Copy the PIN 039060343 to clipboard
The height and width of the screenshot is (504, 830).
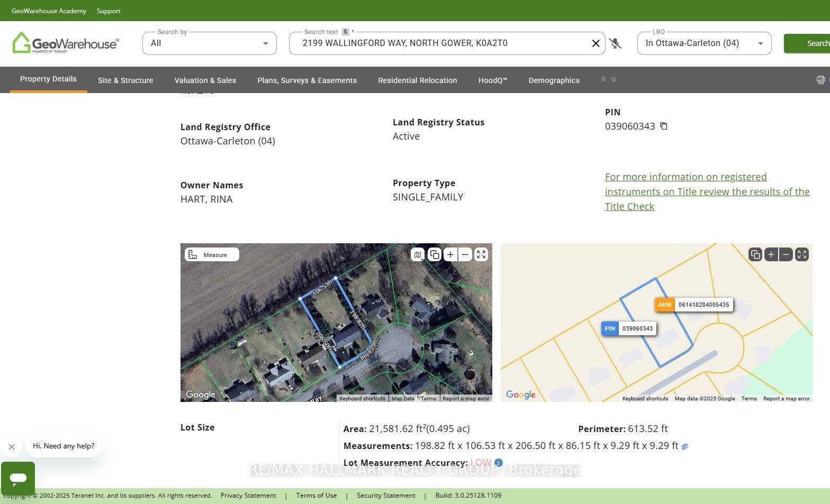click(x=663, y=126)
